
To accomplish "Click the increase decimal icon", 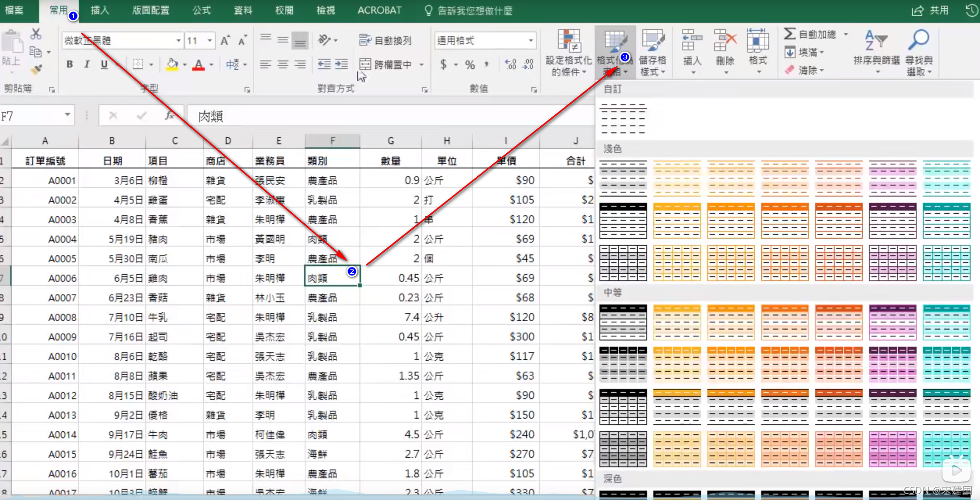I will [511, 65].
